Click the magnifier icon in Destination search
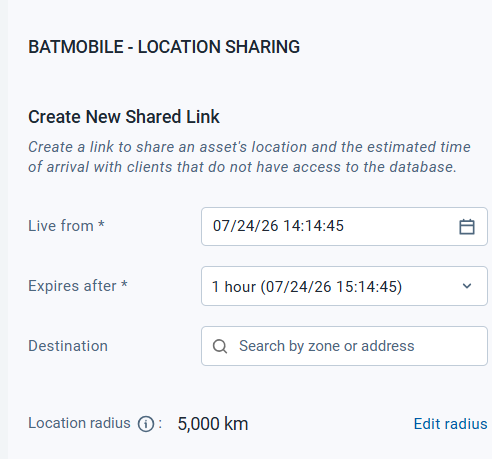The width and height of the screenshot is (492, 459). click(220, 346)
